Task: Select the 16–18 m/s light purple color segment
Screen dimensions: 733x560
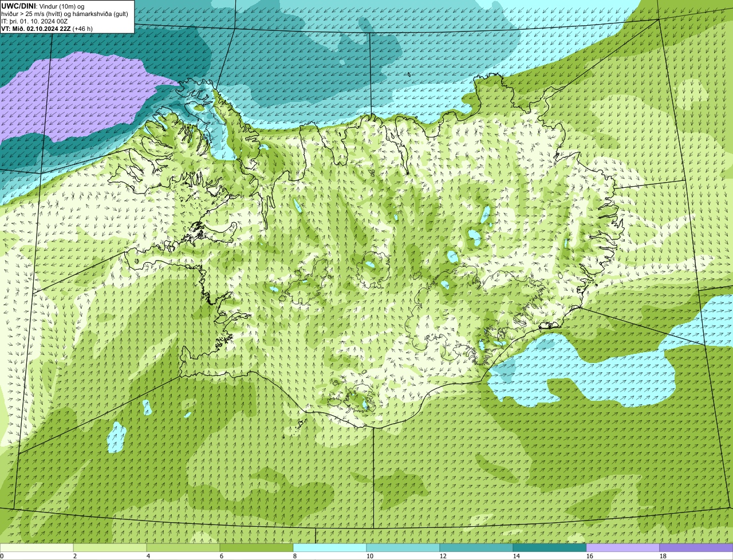Action: (623, 547)
